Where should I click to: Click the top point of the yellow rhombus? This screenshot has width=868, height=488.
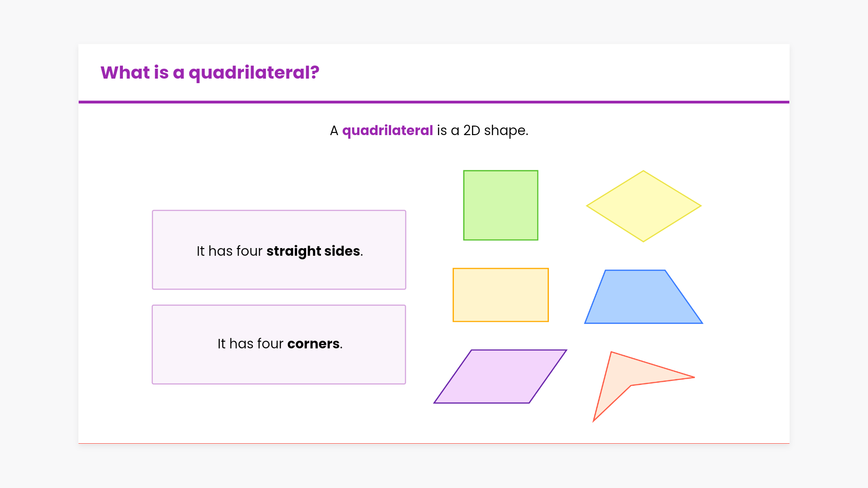click(x=643, y=172)
